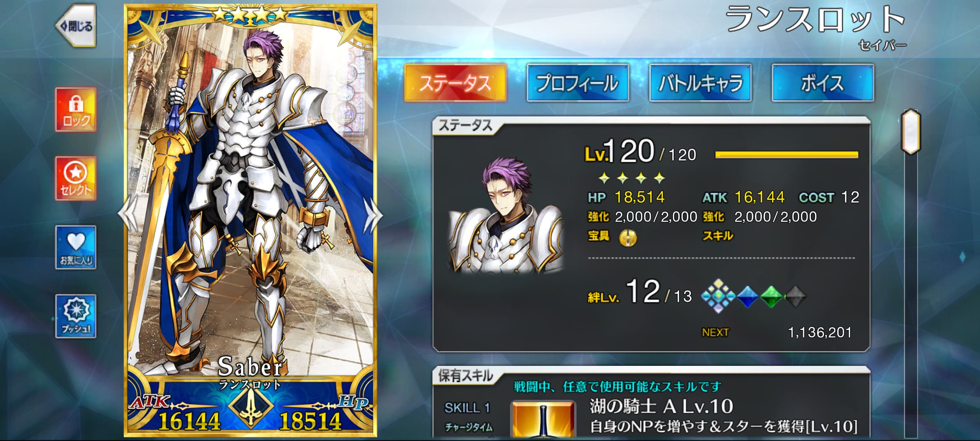Tap the プッシュ! push icon
980x441 pixels.
76,316
